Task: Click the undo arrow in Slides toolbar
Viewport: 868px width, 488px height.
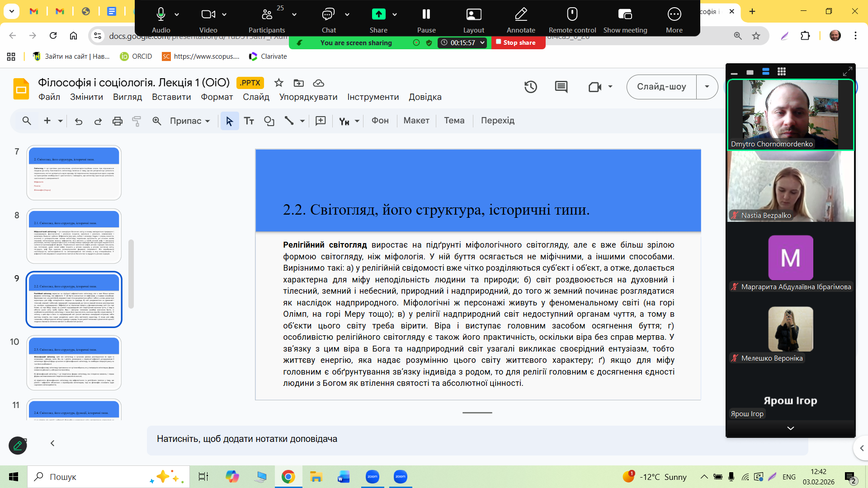Action: tap(79, 121)
